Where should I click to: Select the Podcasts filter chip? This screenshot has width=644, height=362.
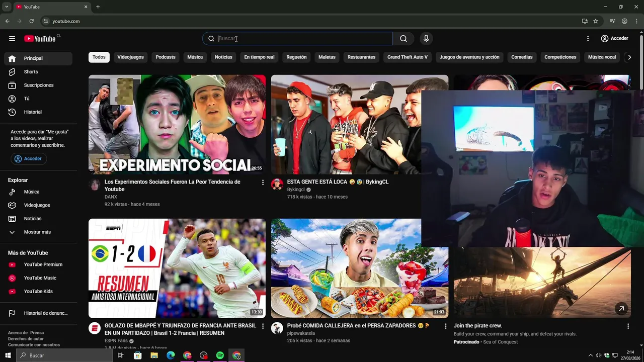pos(166,57)
